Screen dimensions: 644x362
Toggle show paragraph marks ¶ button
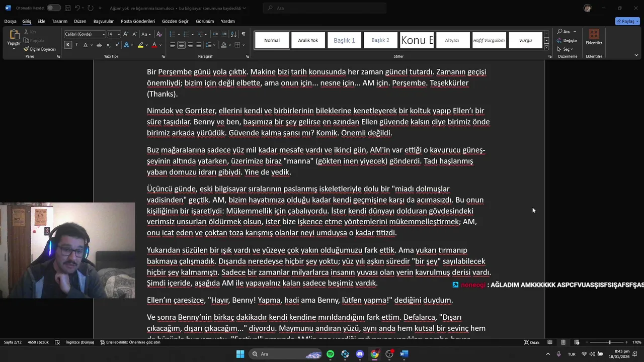243,34
